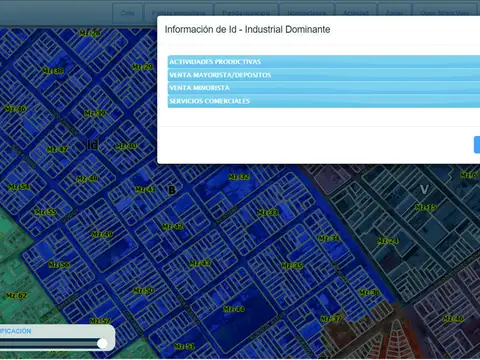The image size is (480, 360).
Task: Click the V zone label on map
Action: [424, 189]
